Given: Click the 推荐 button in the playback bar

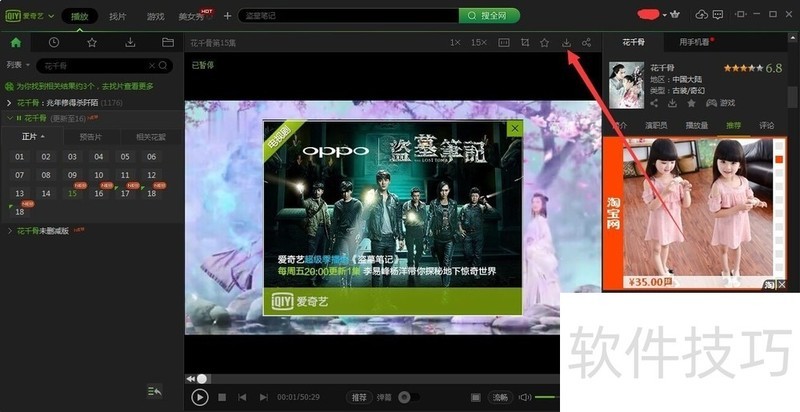Looking at the screenshot, I should tap(359, 397).
